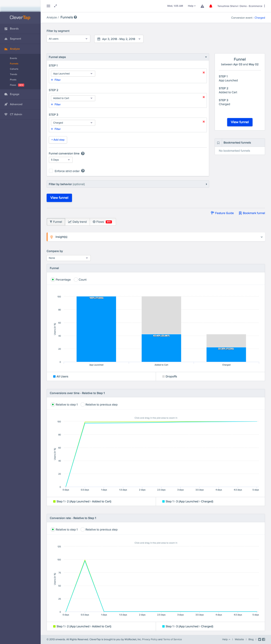Click View funnel in summary card

pos(240,122)
